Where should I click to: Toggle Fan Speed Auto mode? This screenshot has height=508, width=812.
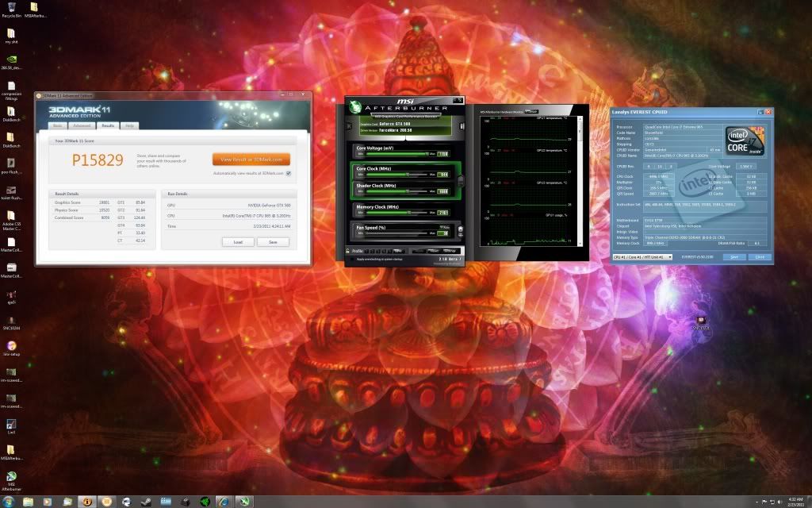coord(445,226)
